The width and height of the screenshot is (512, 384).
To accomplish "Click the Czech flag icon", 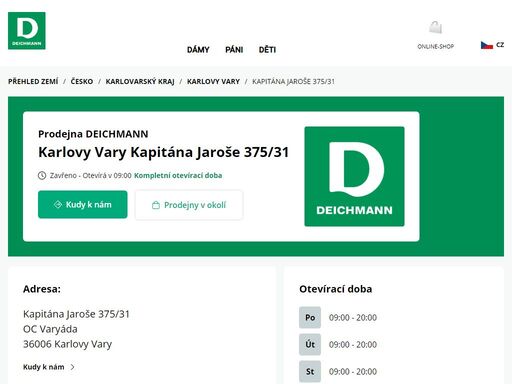I will [487, 45].
